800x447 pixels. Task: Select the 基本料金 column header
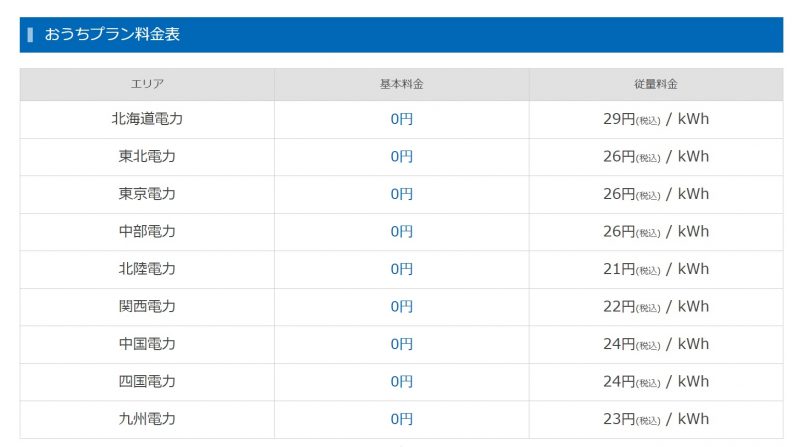[402, 84]
